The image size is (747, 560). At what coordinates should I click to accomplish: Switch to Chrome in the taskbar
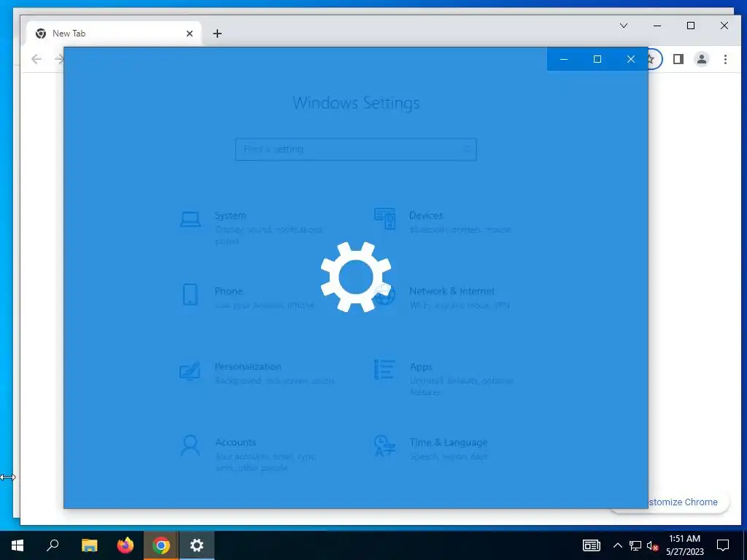pos(161,545)
